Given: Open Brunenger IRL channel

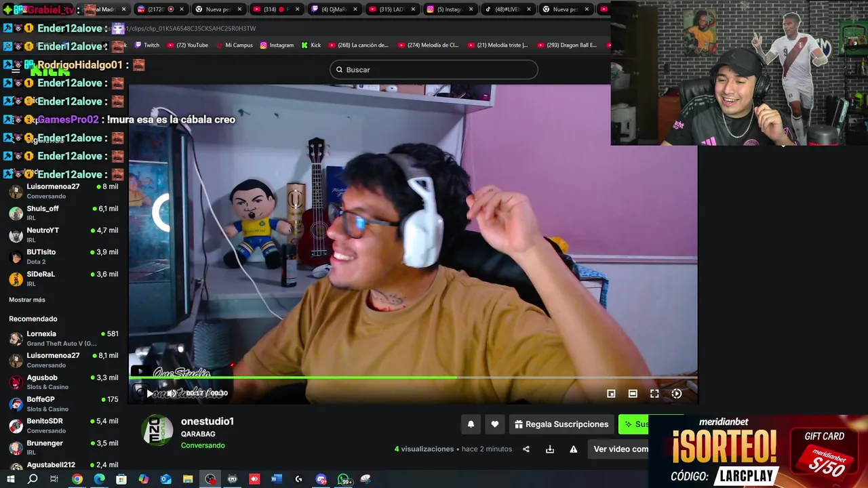Looking at the screenshot, I should (64, 447).
